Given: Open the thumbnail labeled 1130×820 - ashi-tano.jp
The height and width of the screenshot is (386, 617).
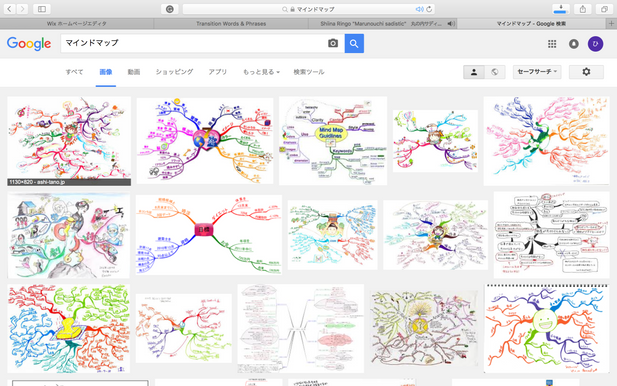Looking at the screenshot, I should (x=69, y=141).
